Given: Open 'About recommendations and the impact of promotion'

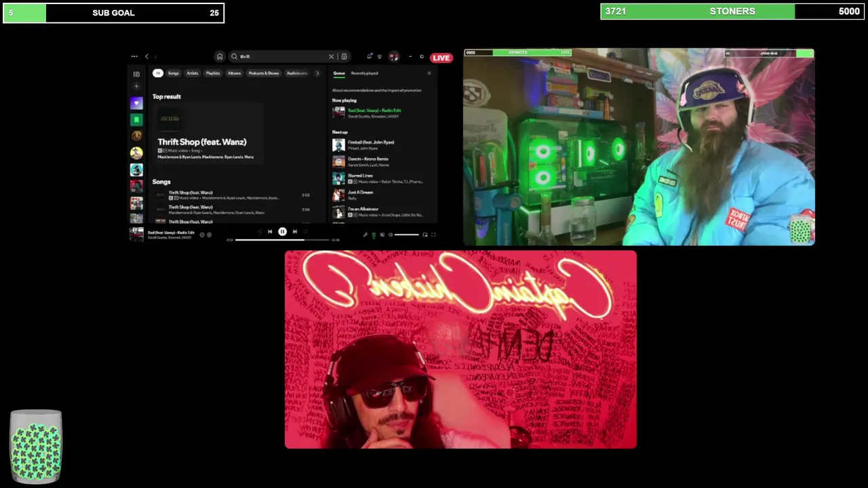Looking at the screenshot, I should (376, 90).
